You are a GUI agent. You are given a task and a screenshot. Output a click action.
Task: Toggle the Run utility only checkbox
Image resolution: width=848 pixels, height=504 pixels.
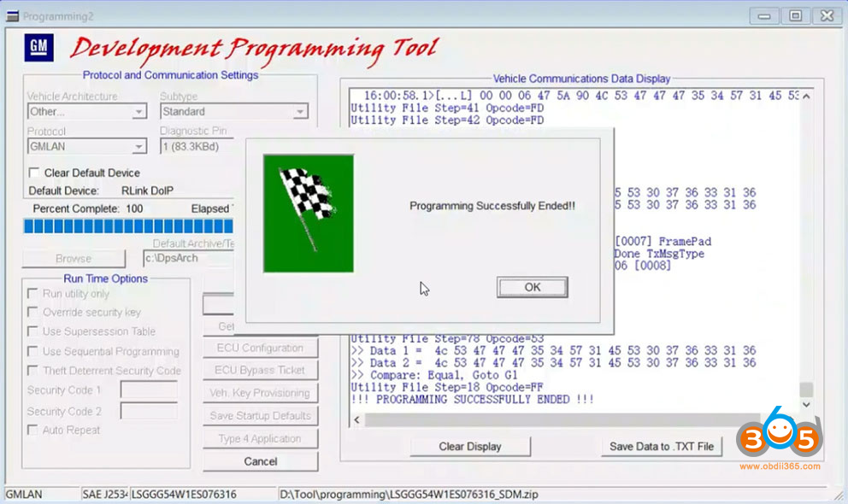pyautogui.click(x=34, y=294)
